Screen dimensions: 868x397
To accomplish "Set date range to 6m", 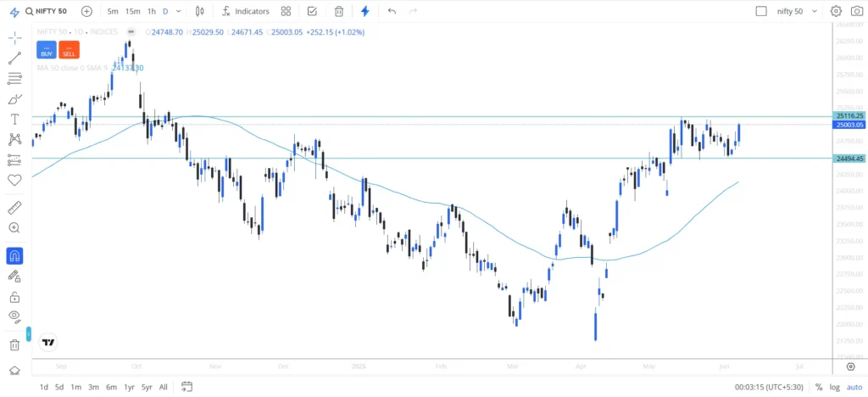I will (111, 387).
